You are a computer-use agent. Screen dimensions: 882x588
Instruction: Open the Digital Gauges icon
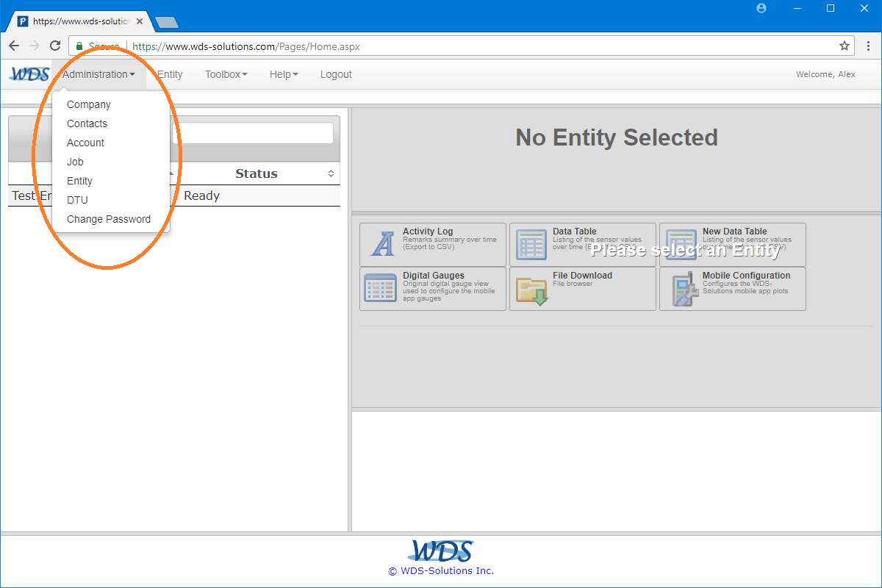(x=380, y=287)
